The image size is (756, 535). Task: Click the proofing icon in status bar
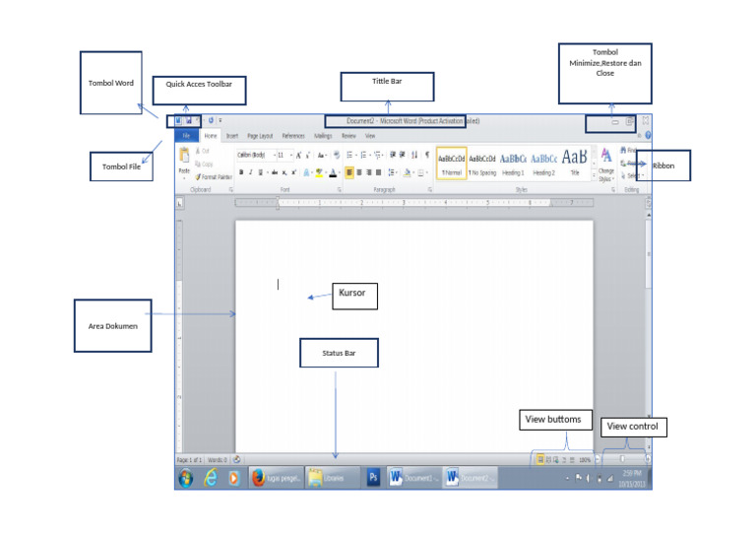pos(236,460)
